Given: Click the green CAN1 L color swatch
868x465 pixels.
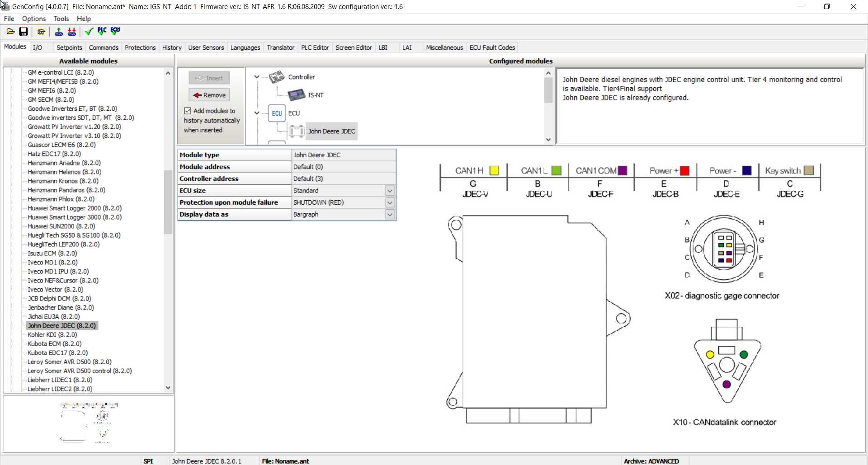Looking at the screenshot, I should point(557,171).
